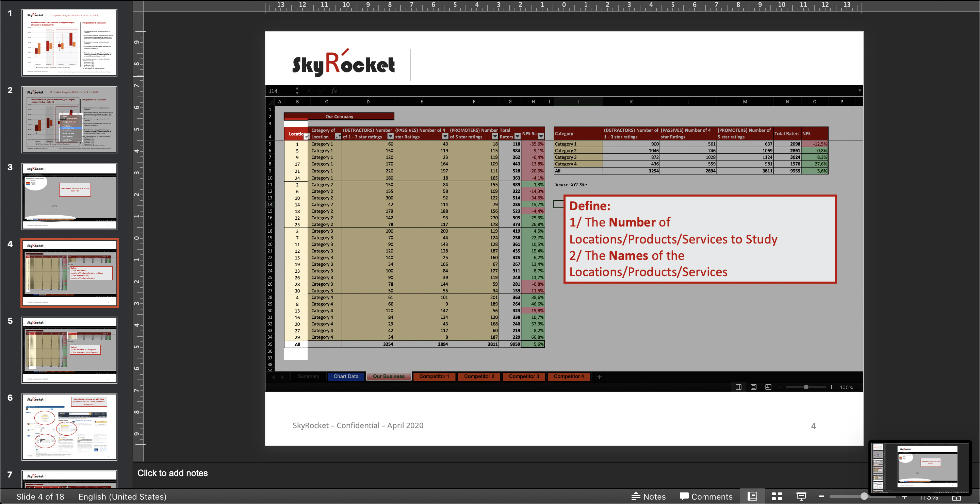Switch to Normal view in status bar

pyautogui.click(x=752, y=497)
